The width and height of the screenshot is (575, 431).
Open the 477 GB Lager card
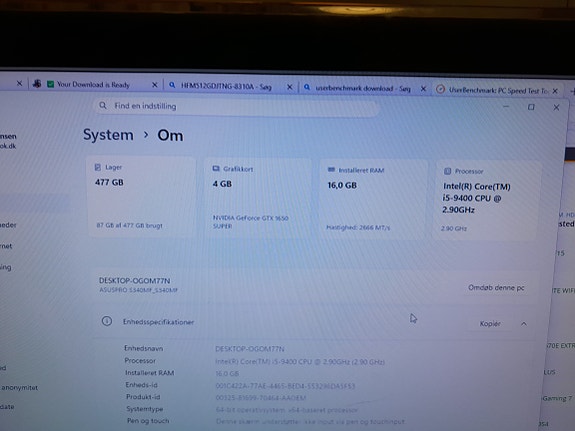142,197
